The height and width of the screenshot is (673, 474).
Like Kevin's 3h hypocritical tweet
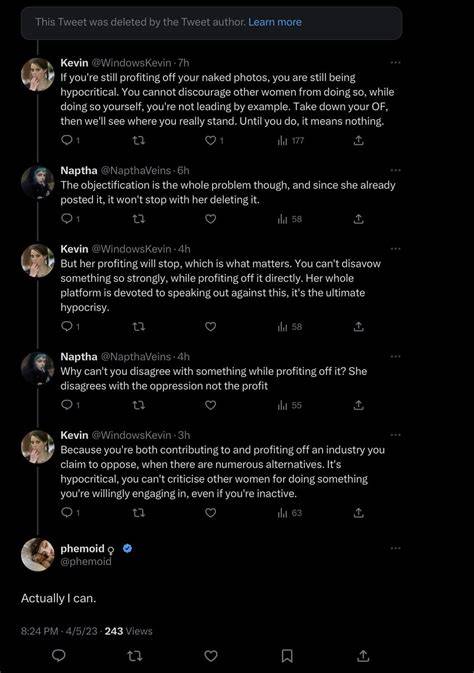click(210, 513)
